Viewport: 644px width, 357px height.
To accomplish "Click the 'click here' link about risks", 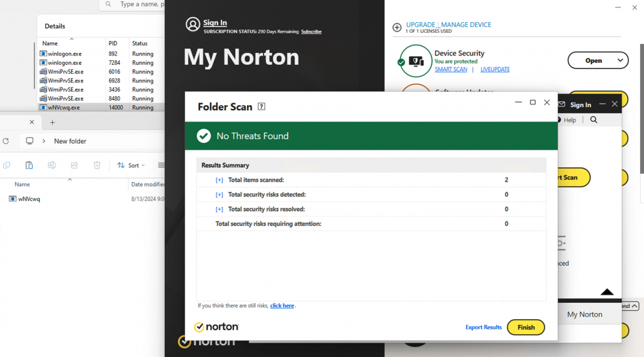I will coord(282,305).
